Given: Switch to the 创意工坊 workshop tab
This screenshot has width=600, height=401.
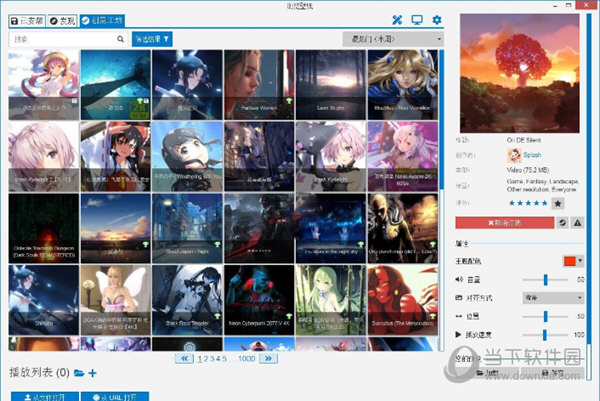Looking at the screenshot, I should [102, 21].
